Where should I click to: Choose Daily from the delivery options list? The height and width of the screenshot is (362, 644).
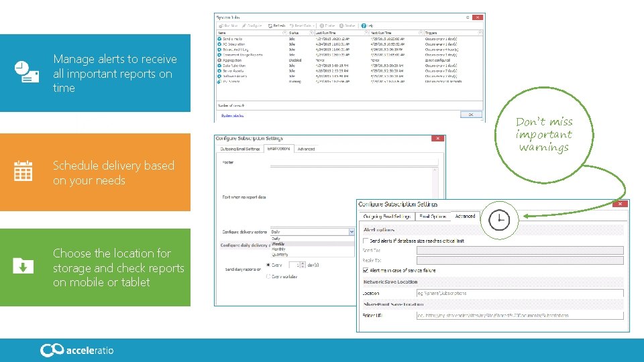312,239
